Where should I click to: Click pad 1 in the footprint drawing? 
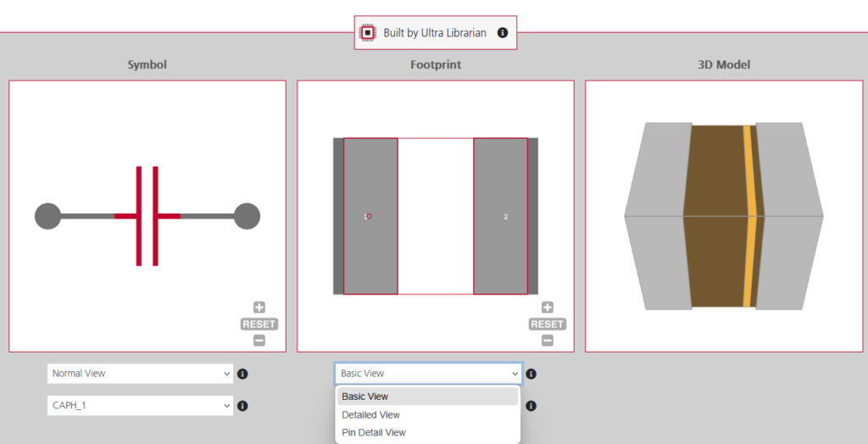pyautogui.click(x=370, y=216)
